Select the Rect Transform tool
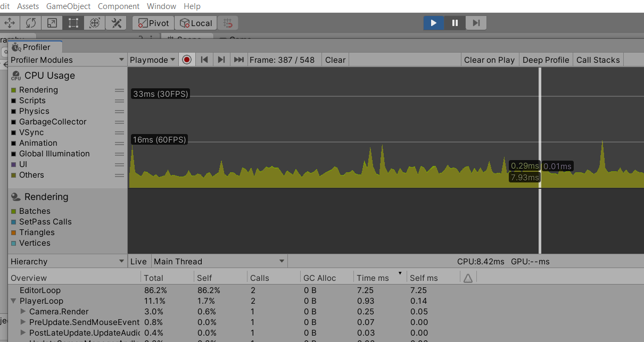This screenshot has height=342, width=644. click(73, 23)
